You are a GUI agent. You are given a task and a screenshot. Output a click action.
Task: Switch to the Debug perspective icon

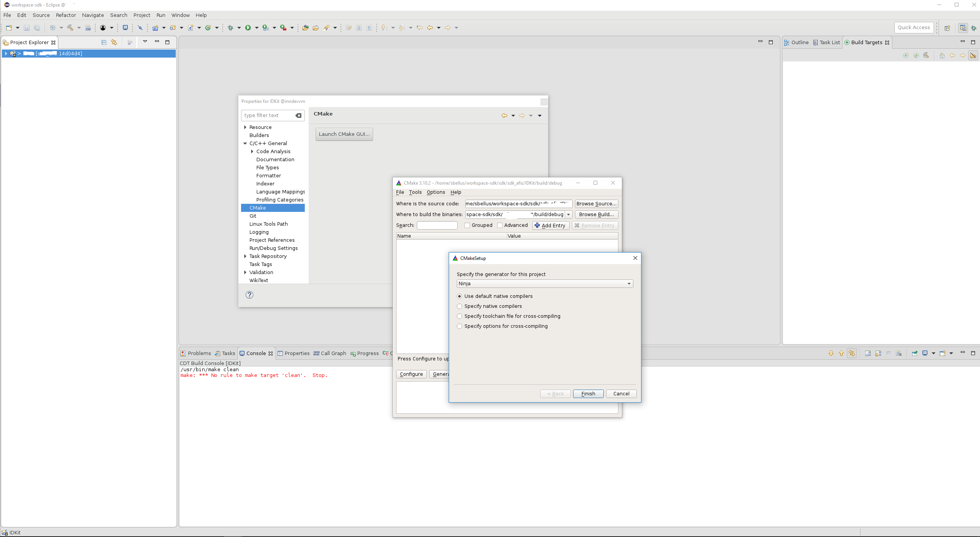(x=974, y=28)
